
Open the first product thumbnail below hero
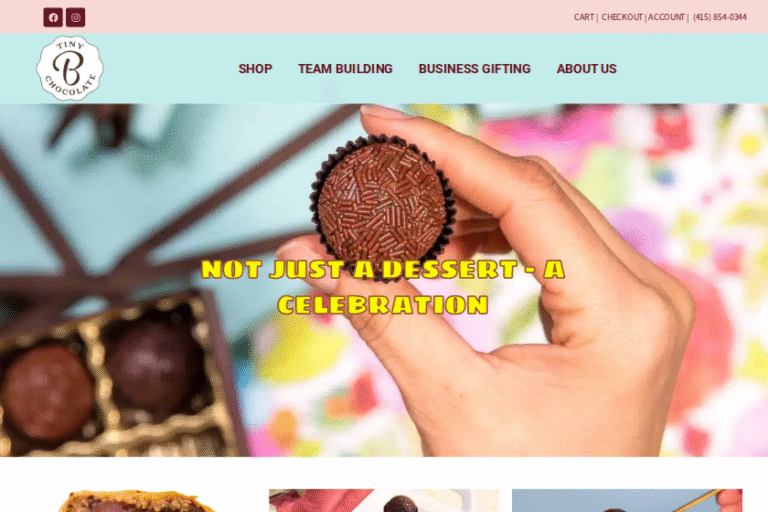pyautogui.click(x=137, y=501)
